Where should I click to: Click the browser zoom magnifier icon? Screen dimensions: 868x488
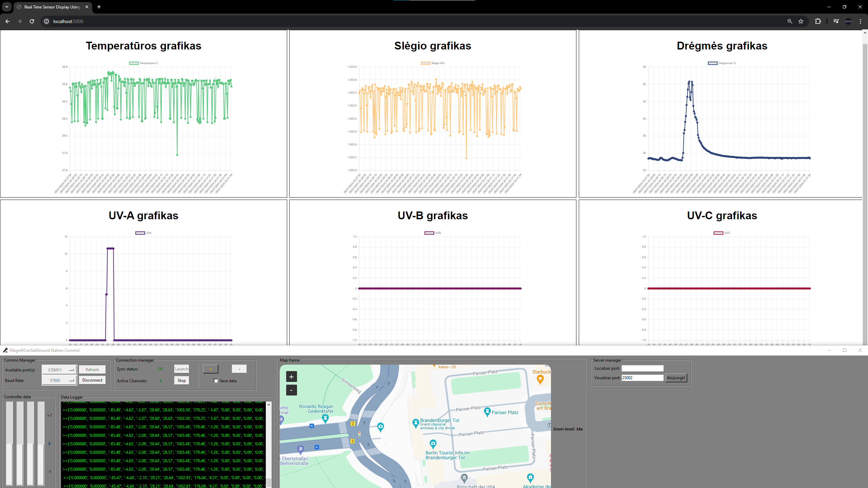(790, 21)
